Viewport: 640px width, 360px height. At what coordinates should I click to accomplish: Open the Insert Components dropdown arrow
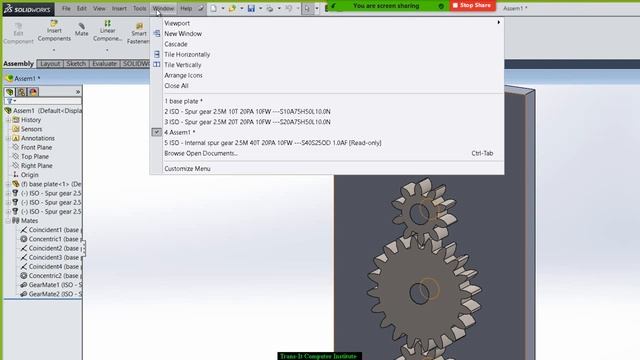[x=54, y=50]
